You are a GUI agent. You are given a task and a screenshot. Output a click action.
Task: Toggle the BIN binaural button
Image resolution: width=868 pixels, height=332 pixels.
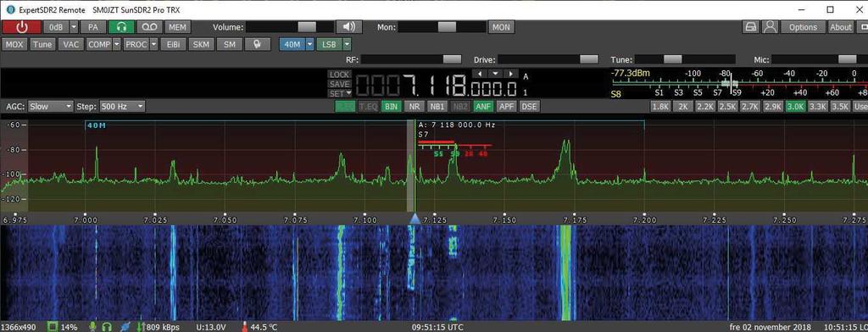[x=392, y=106]
